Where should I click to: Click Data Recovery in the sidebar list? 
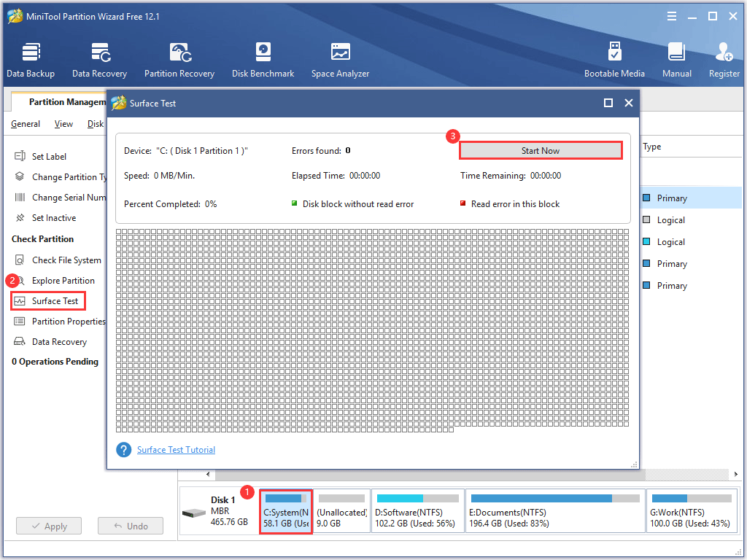pos(50,341)
